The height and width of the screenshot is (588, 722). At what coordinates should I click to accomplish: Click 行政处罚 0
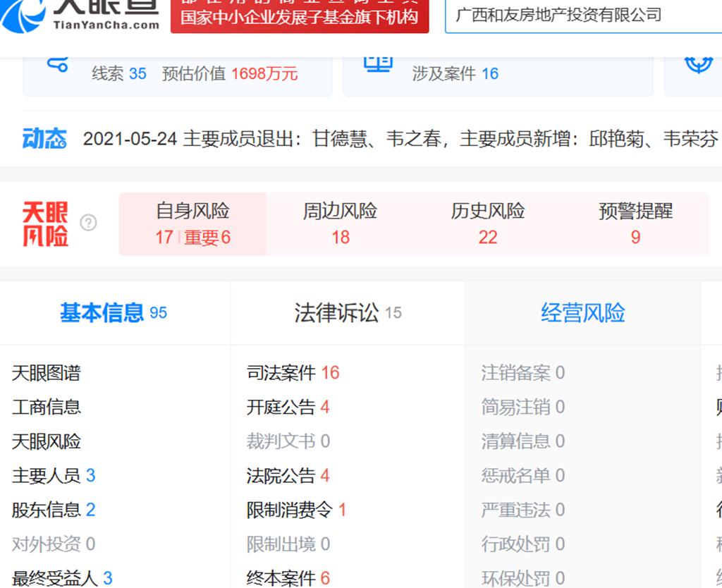(x=523, y=544)
